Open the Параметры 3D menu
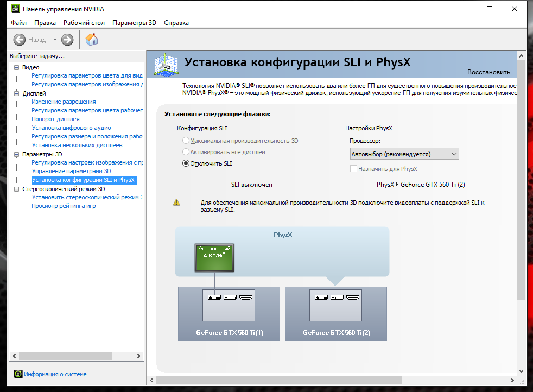This screenshot has width=533, height=392. pyautogui.click(x=134, y=23)
